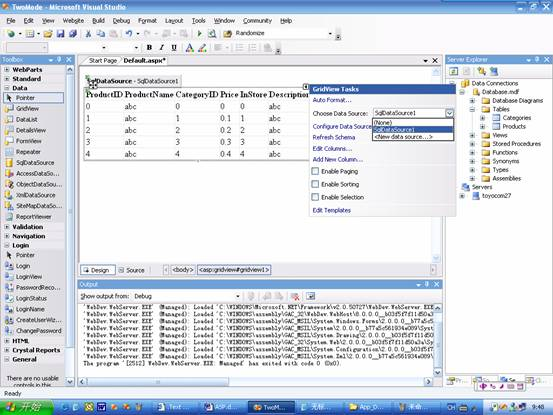Click Configure Data Source link
553x415 pixels.
coord(342,126)
